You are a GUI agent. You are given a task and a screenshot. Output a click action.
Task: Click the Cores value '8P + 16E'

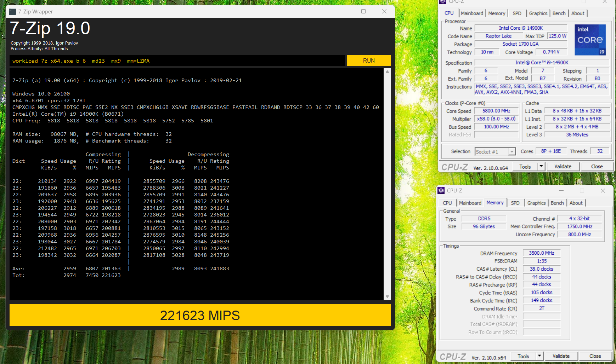tap(551, 151)
